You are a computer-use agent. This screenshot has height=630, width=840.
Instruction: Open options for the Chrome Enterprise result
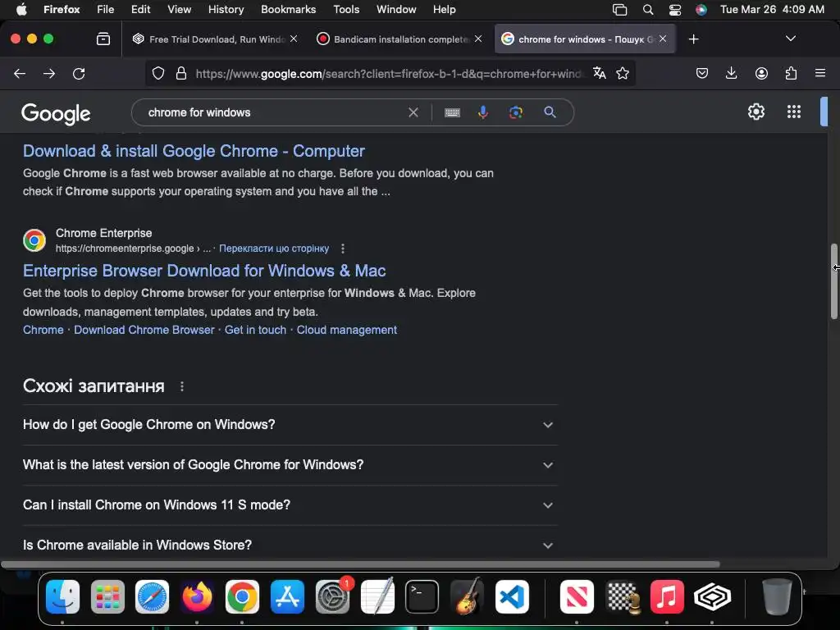[x=343, y=249]
